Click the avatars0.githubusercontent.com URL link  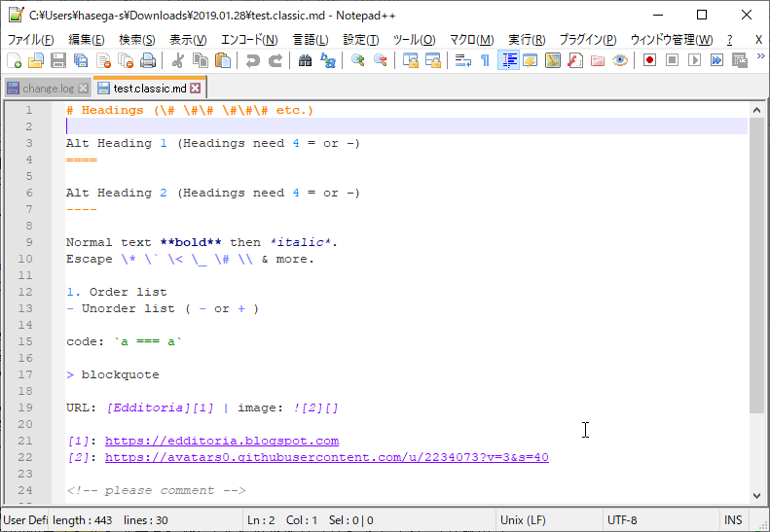pos(326,457)
